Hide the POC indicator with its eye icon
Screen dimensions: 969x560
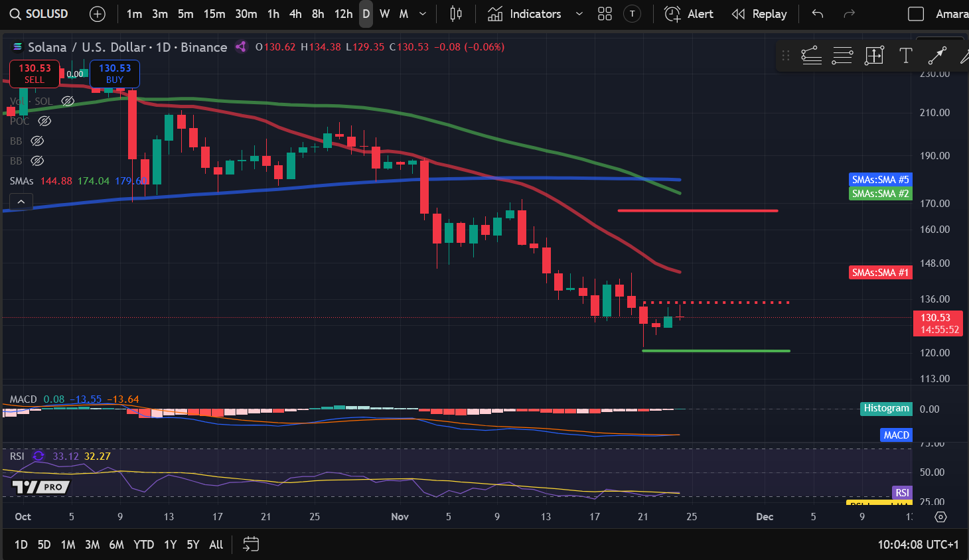(x=44, y=121)
